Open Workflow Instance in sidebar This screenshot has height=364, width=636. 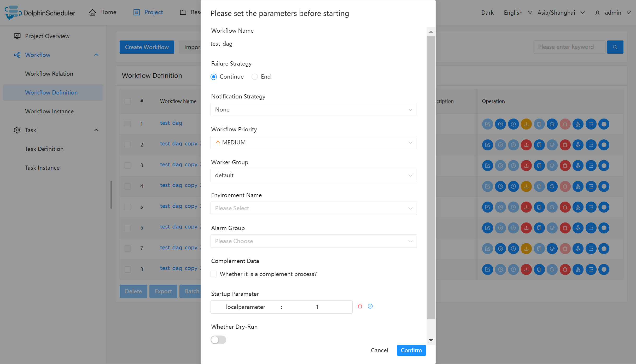pos(49,111)
